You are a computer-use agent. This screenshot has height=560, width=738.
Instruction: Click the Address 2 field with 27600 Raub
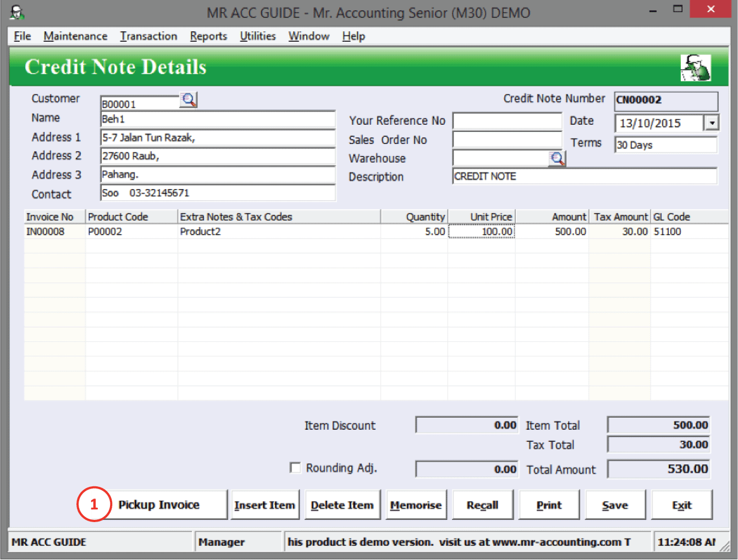click(x=218, y=156)
